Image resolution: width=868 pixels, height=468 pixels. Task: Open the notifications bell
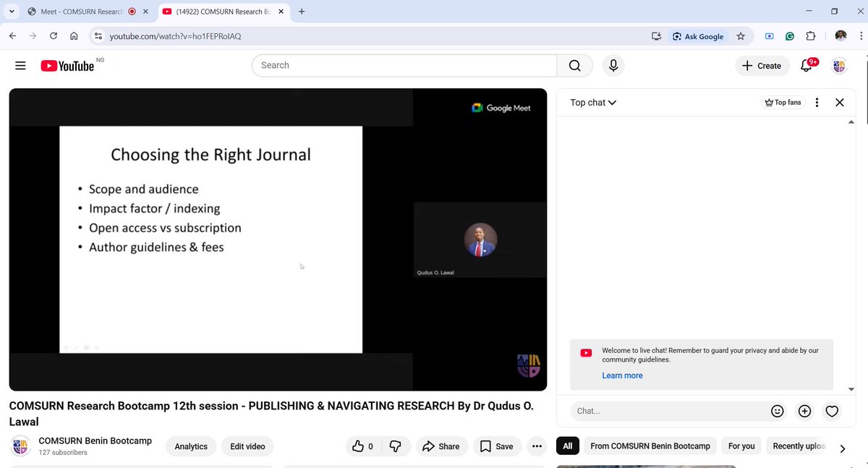[x=807, y=66]
